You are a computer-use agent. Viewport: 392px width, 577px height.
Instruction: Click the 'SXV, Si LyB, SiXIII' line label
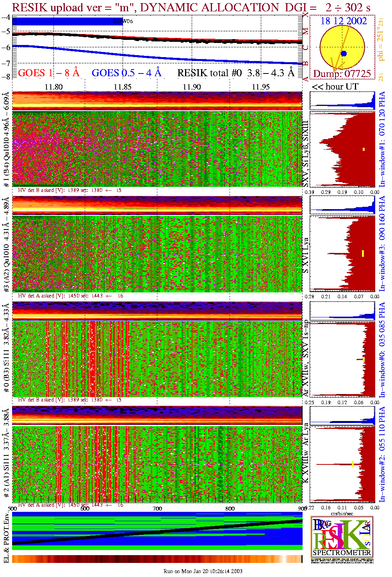[x=306, y=154]
